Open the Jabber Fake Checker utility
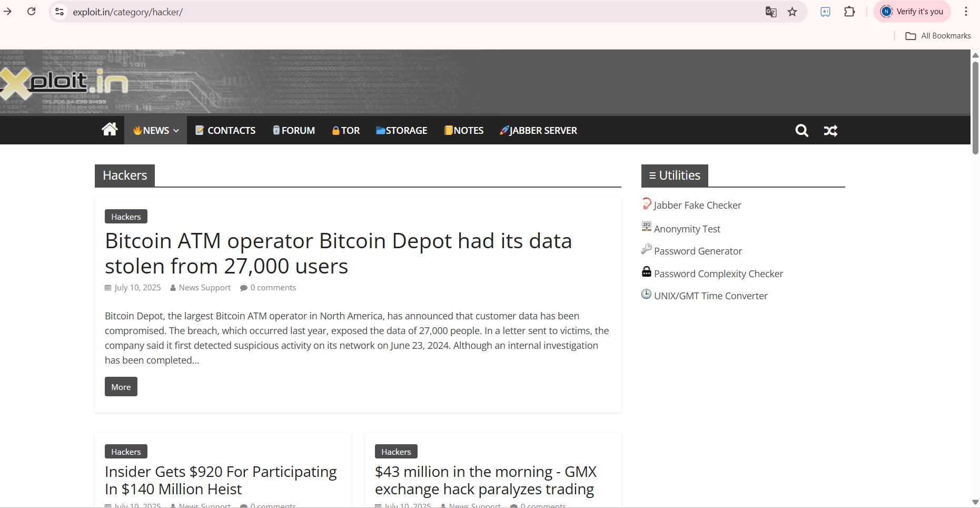980x508 pixels. click(697, 205)
